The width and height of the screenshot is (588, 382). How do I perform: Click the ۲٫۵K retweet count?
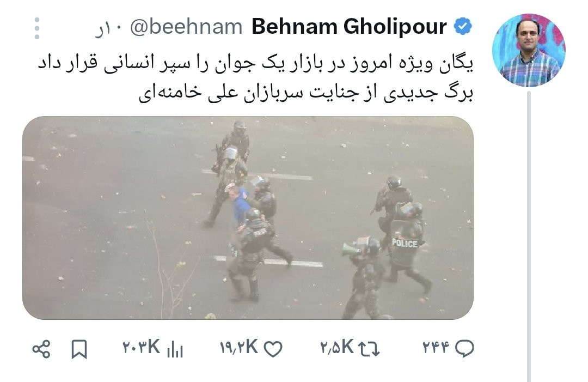coord(337,347)
